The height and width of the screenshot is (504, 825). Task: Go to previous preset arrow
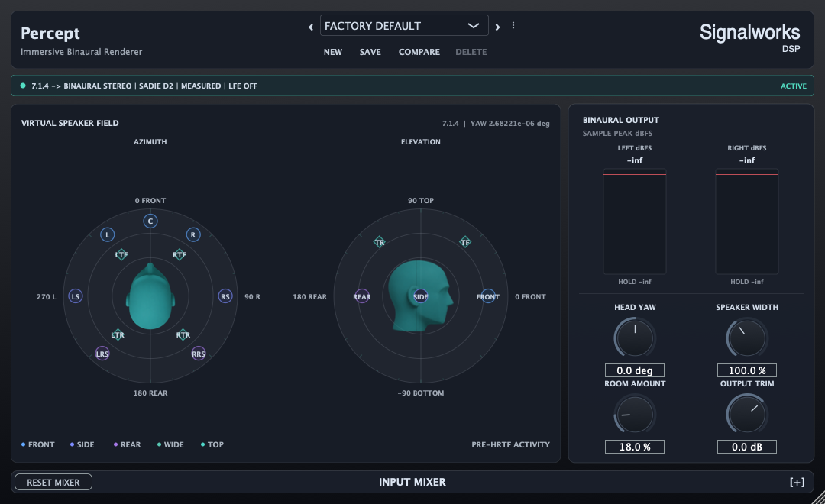point(310,27)
